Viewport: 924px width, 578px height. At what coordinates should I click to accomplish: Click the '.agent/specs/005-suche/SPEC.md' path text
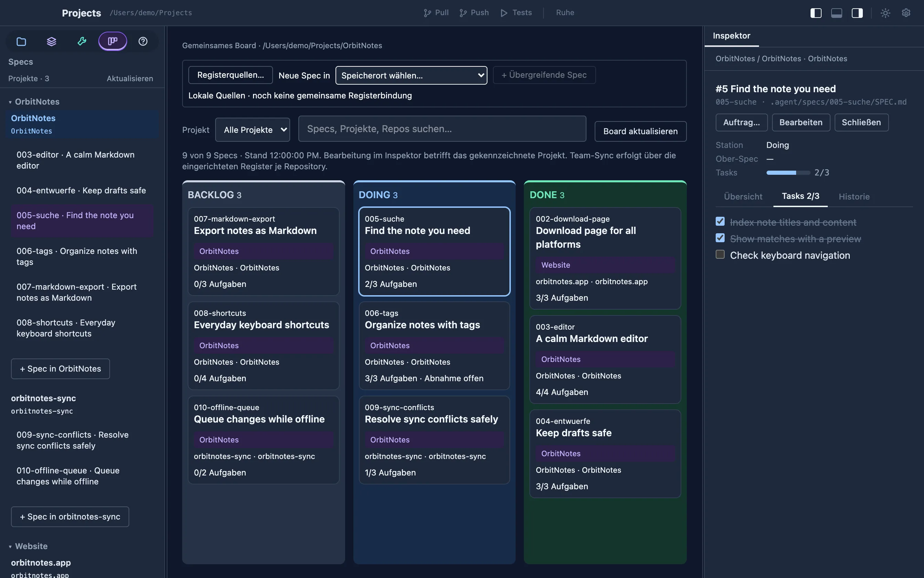tap(838, 102)
